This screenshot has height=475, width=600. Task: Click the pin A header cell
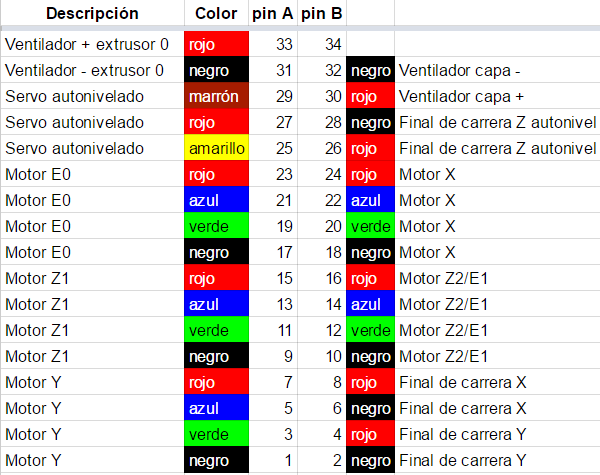coord(273,13)
